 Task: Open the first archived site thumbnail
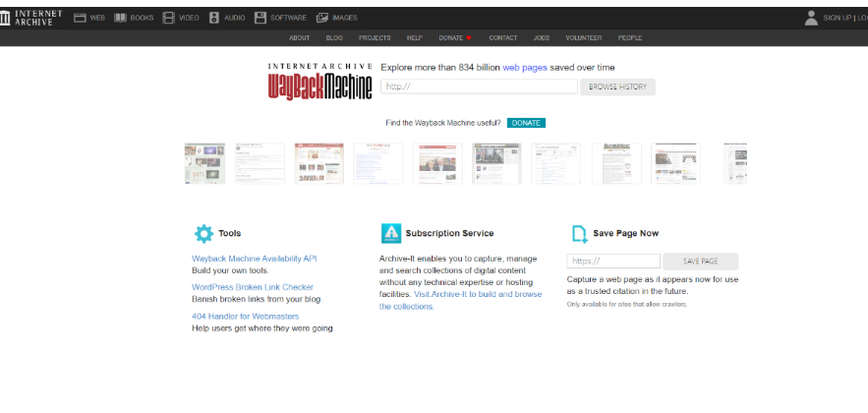pyautogui.click(x=204, y=163)
